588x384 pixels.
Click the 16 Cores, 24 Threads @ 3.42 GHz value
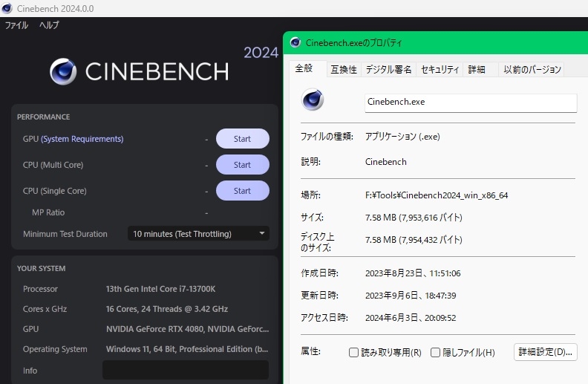point(167,309)
